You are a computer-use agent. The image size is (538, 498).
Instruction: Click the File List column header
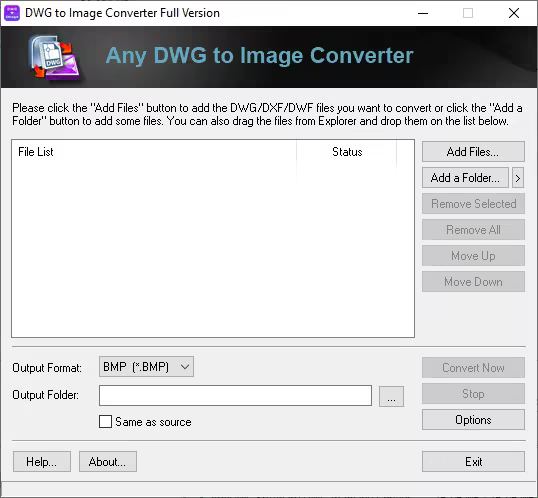click(x=154, y=152)
